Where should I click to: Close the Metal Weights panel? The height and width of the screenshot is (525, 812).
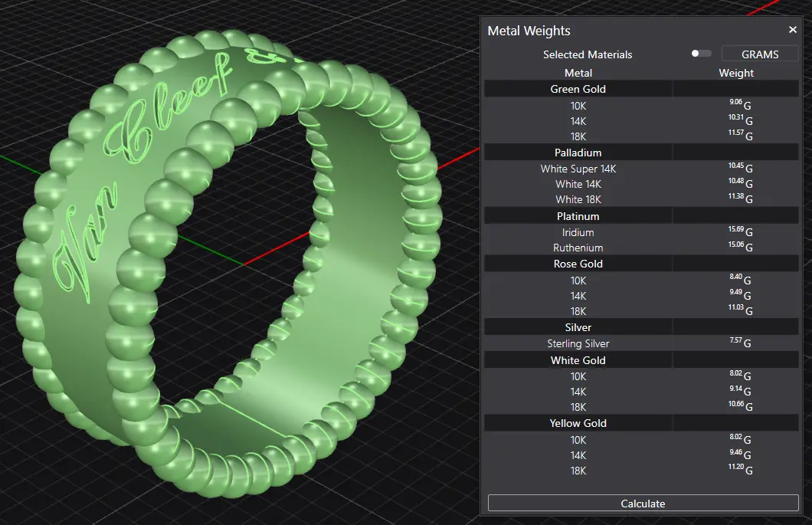pos(792,30)
